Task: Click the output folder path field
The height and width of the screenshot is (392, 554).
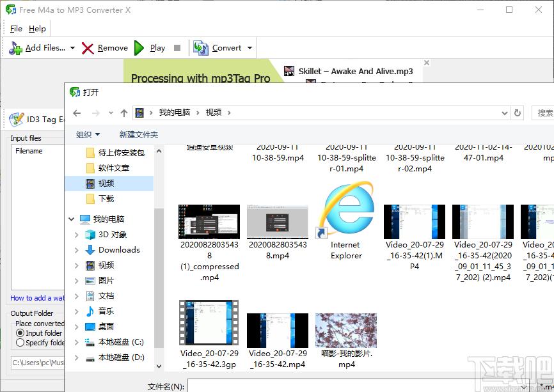Action: tap(38, 363)
